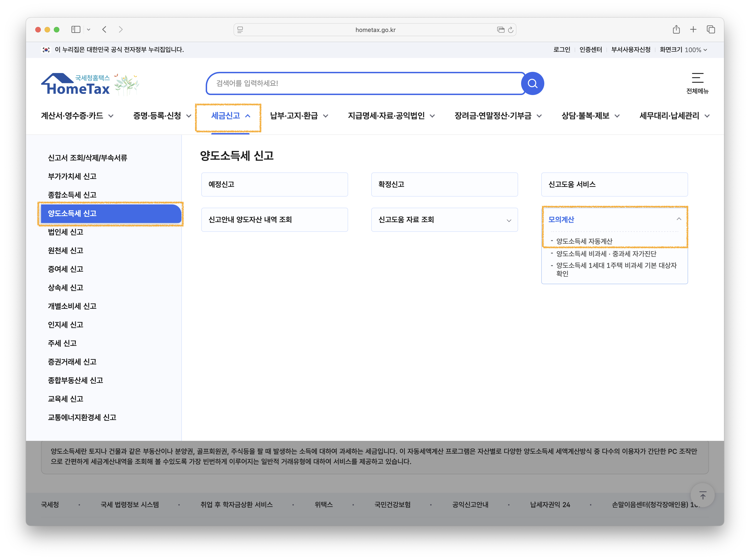Toggle the Safari sidebar icon
The width and height of the screenshot is (750, 560).
[76, 30]
